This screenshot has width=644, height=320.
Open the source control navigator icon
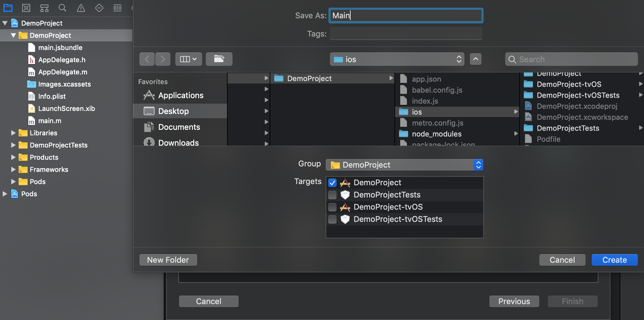26,8
